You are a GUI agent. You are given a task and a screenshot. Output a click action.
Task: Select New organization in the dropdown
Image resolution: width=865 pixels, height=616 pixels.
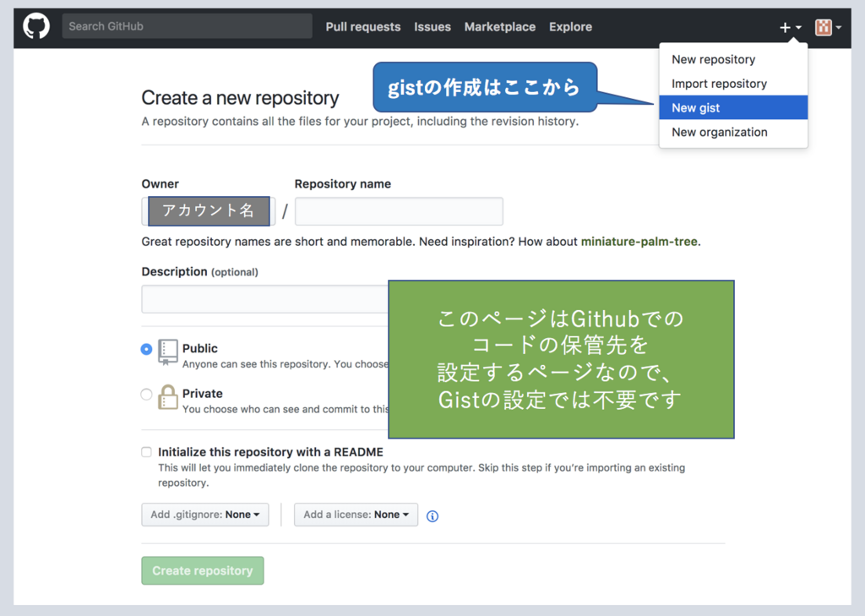(733, 132)
